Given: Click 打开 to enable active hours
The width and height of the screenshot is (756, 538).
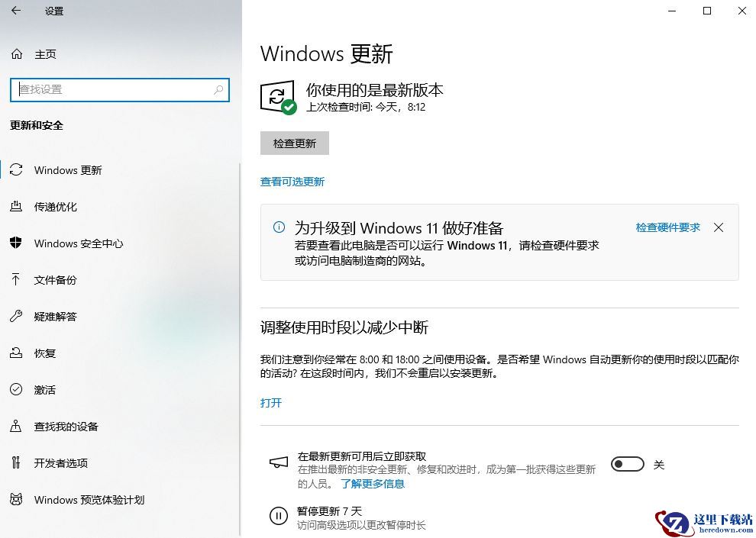Looking at the screenshot, I should [271, 403].
